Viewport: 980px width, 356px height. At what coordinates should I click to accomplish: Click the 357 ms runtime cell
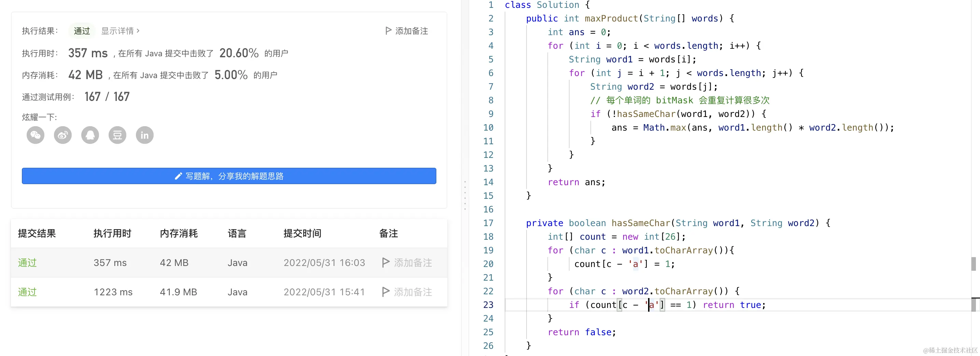coord(110,263)
